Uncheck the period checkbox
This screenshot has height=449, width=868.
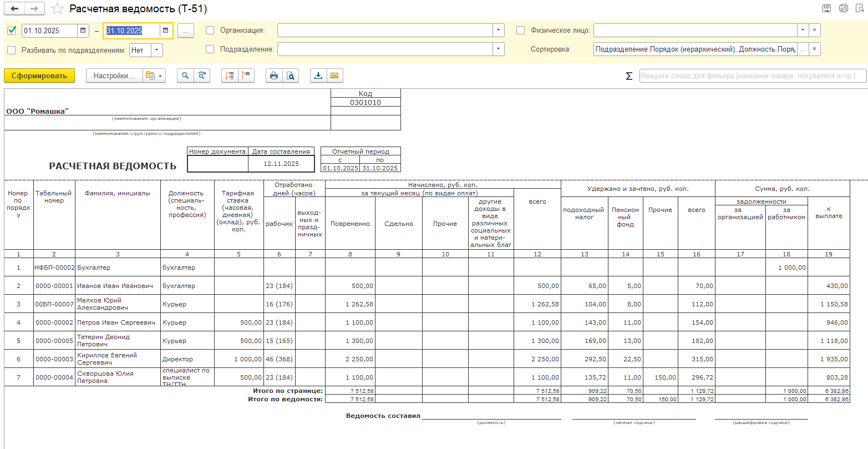click(12, 31)
